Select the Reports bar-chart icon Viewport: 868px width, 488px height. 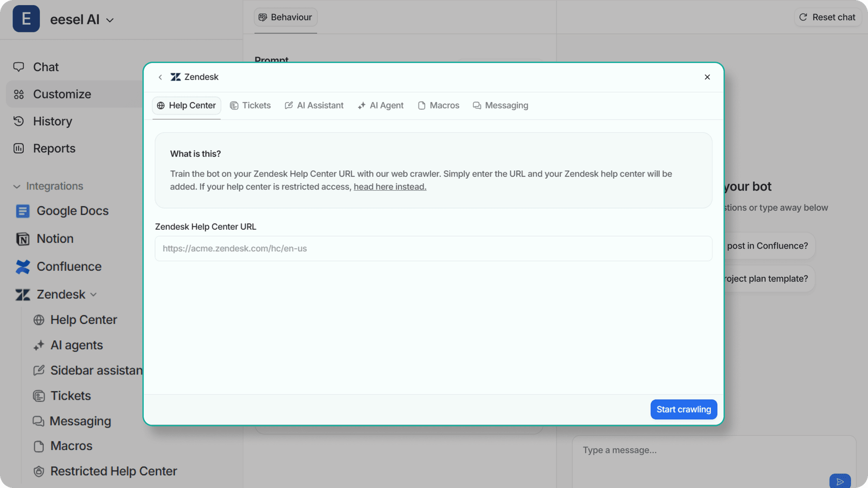tap(19, 148)
